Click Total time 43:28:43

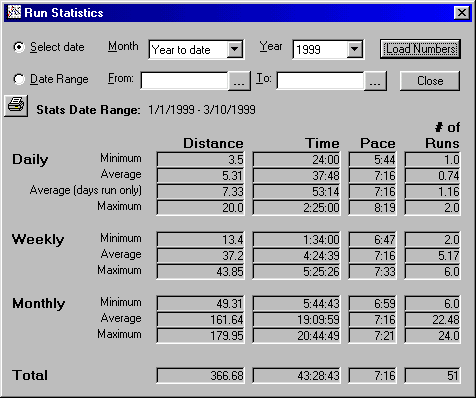tap(296, 375)
